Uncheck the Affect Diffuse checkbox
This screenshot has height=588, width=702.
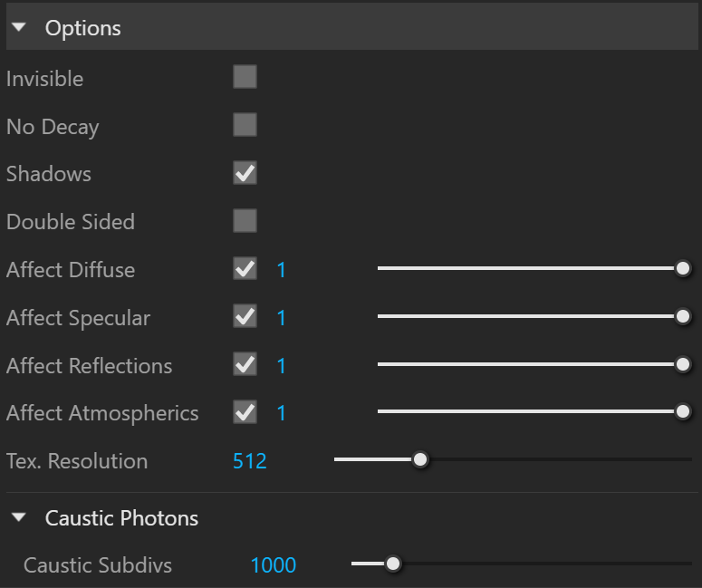tap(245, 269)
